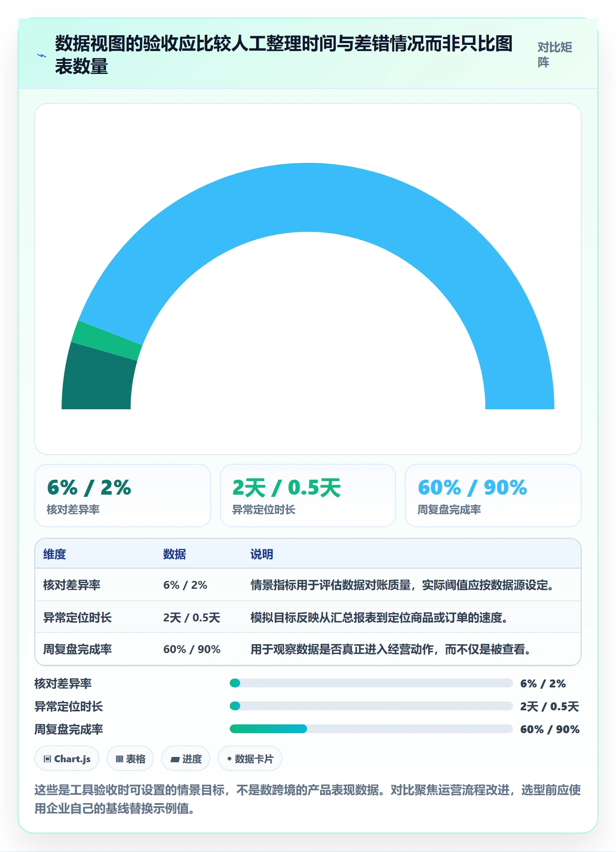Viewport: 616px width, 852px height.
Task: Click the description starting with 用于观察数据
Action: pyautogui.click(x=391, y=649)
